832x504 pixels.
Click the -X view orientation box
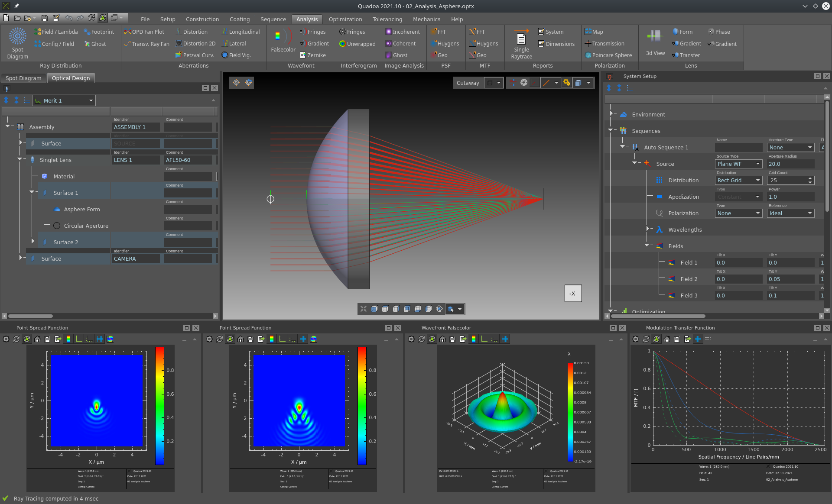click(x=573, y=293)
